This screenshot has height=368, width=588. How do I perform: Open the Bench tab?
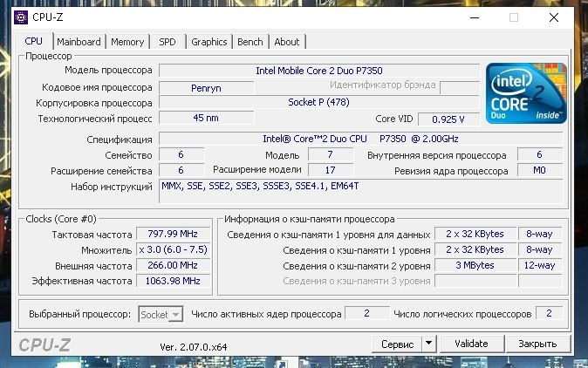(250, 42)
